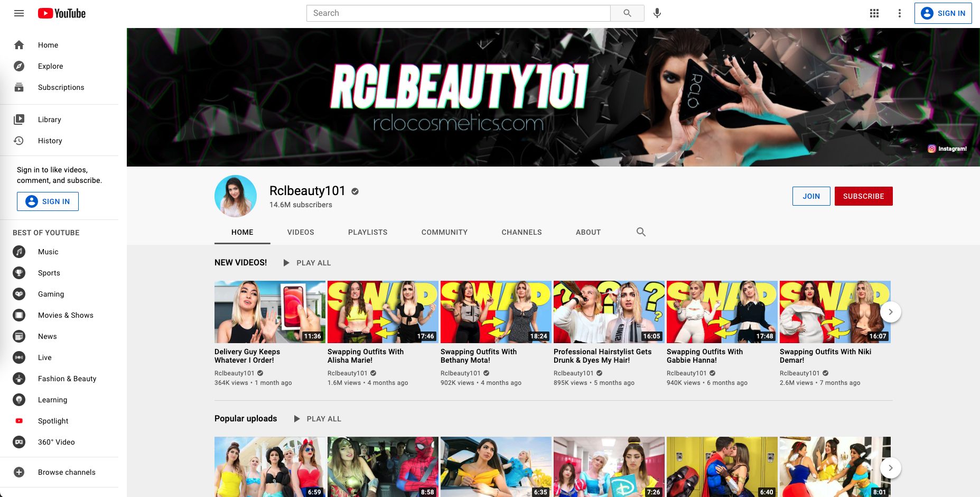Click the Spotlight red icon
The image size is (980, 497).
click(19, 421)
